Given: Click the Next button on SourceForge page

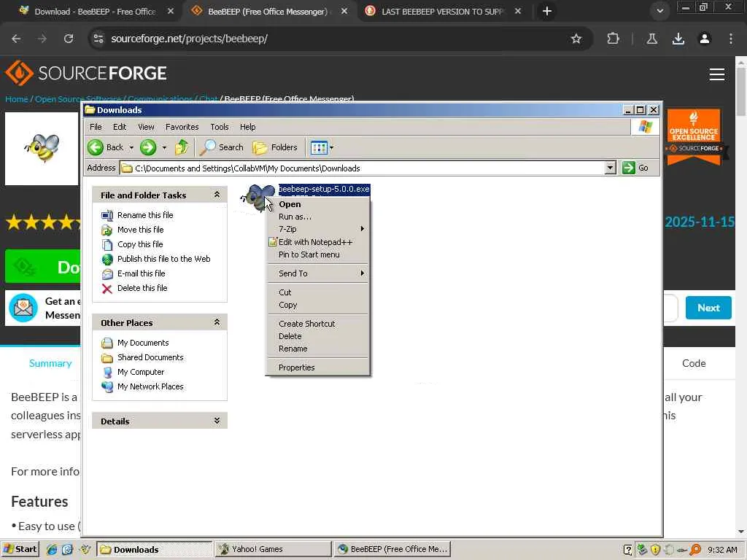Looking at the screenshot, I should 708,308.
